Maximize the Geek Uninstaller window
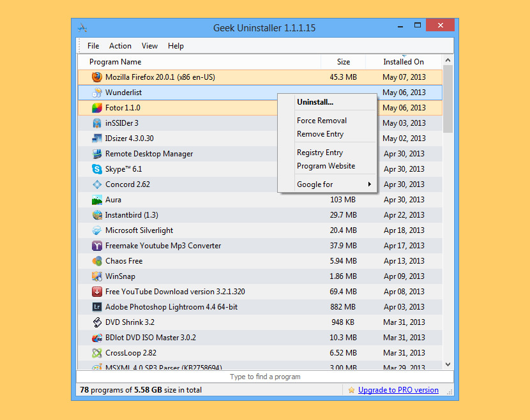Image resolution: width=530 pixels, height=420 pixels. pyautogui.click(x=418, y=26)
